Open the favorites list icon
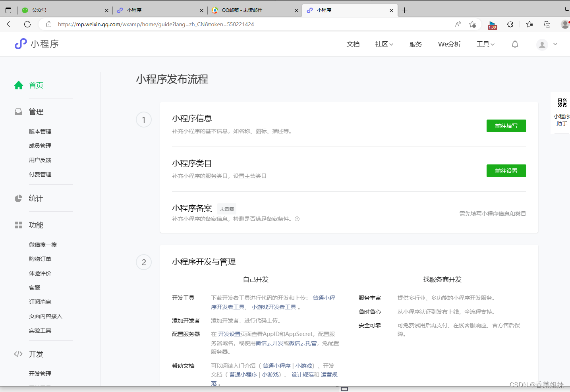 (529, 24)
